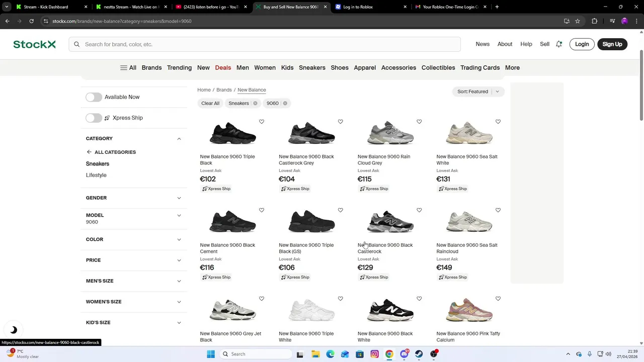Open File Explorer from taskbar
Screen dimensions: 644x362
[315, 354]
